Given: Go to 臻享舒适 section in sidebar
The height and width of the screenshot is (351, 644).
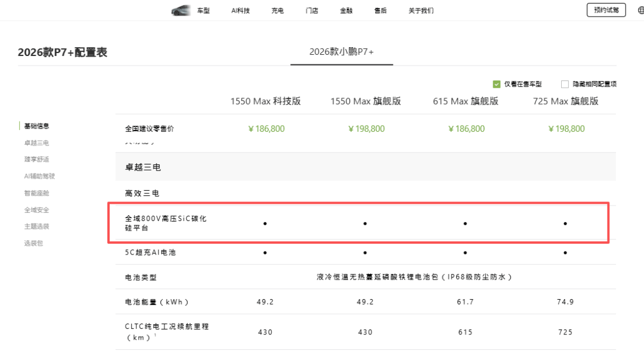Looking at the screenshot, I should [36, 159].
